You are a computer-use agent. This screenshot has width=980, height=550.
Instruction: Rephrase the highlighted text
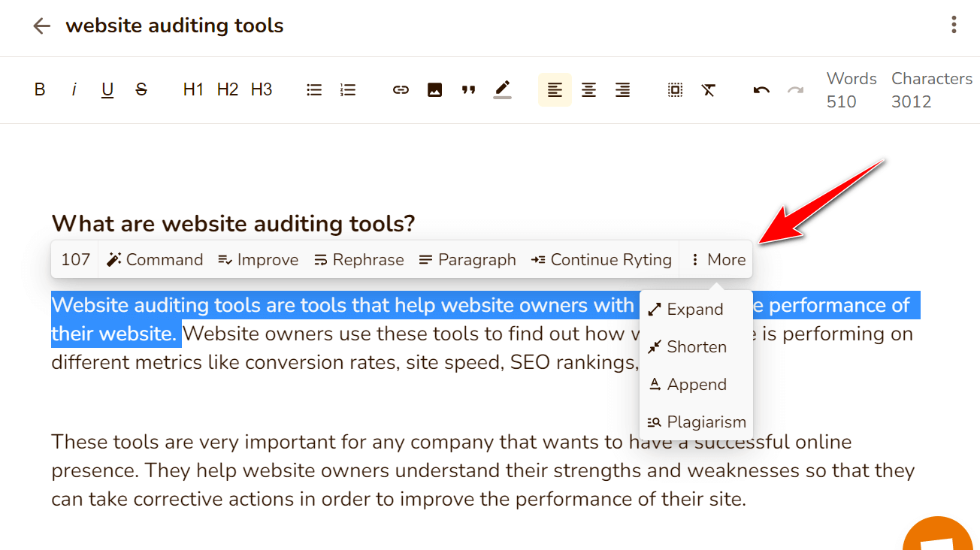click(x=358, y=259)
